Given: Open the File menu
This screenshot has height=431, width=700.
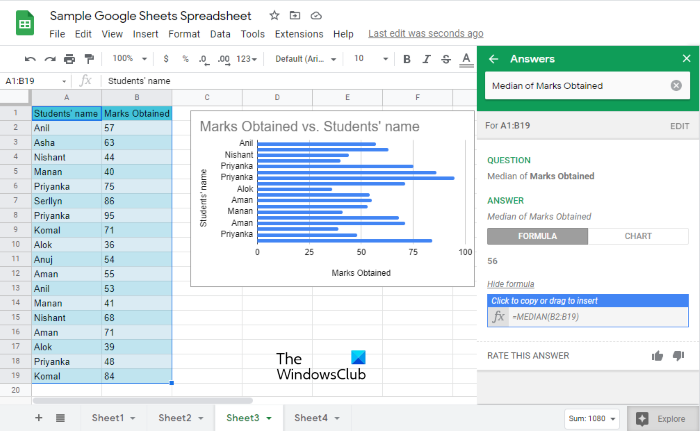Looking at the screenshot, I should [x=57, y=34].
